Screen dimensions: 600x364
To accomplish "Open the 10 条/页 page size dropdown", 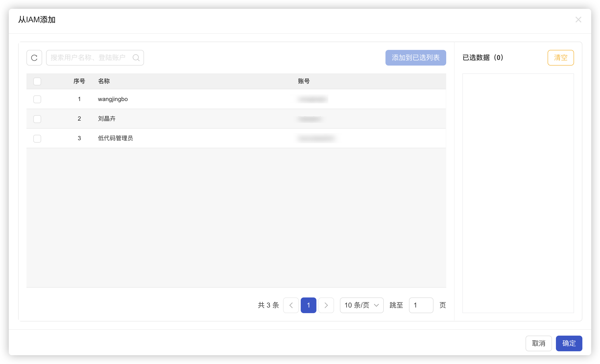I will [361, 305].
